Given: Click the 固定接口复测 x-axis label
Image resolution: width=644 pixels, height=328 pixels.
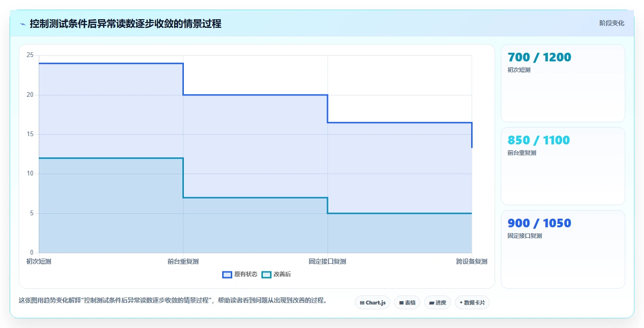Looking at the screenshot, I should tap(328, 261).
